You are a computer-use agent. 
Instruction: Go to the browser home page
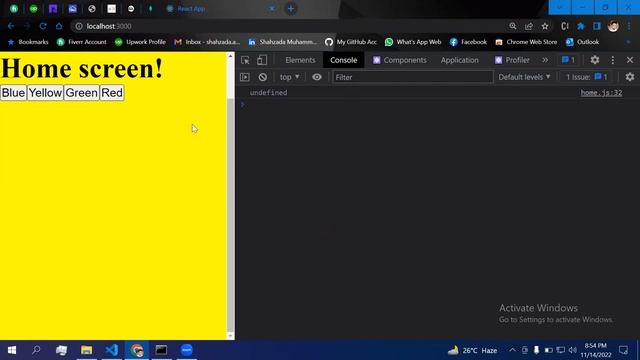[59, 26]
